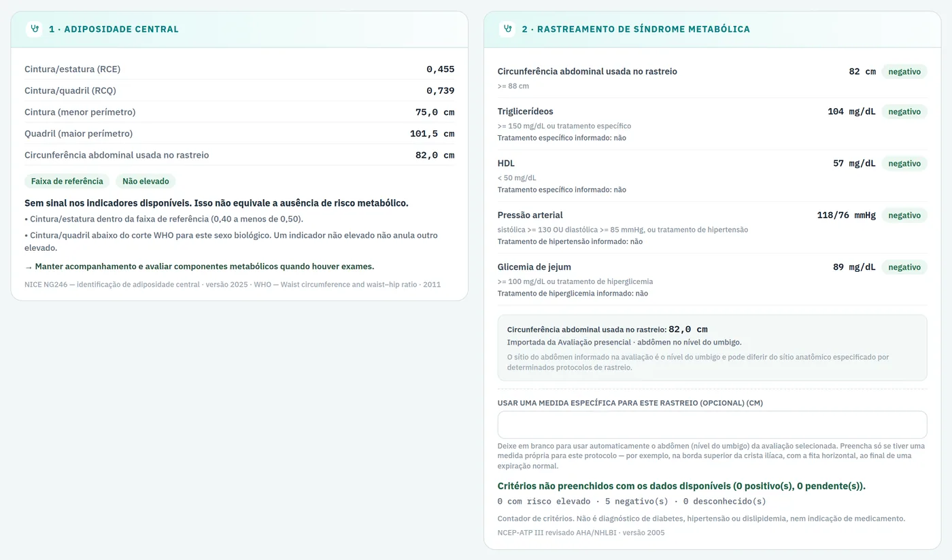Image resolution: width=952 pixels, height=560 pixels.
Task: Select the '1 · ADIPOSIDADE CENTRAL' heading
Action: tap(114, 29)
